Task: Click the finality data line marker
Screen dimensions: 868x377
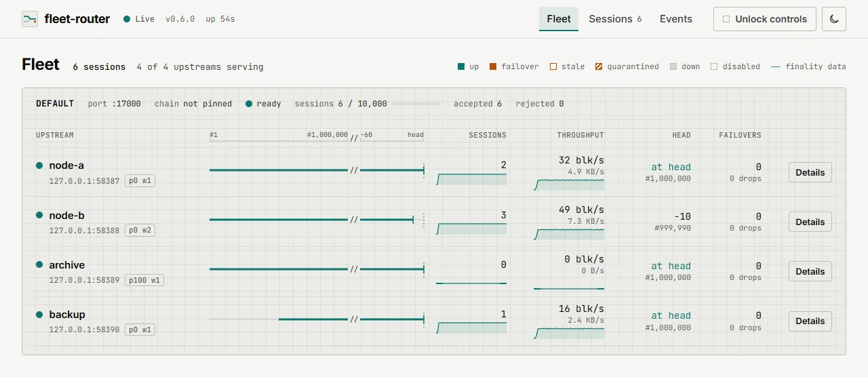Action: click(x=776, y=66)
